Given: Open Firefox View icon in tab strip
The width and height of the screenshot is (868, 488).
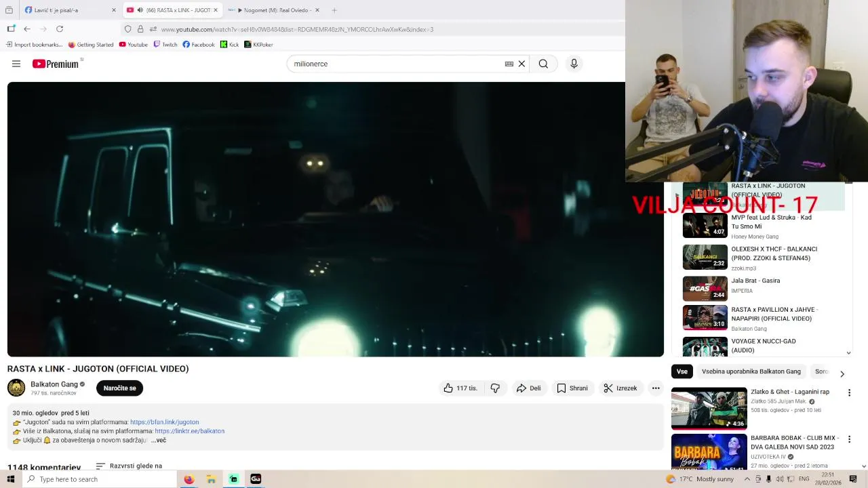Looking at the screenshot, I should pos(9,10).
